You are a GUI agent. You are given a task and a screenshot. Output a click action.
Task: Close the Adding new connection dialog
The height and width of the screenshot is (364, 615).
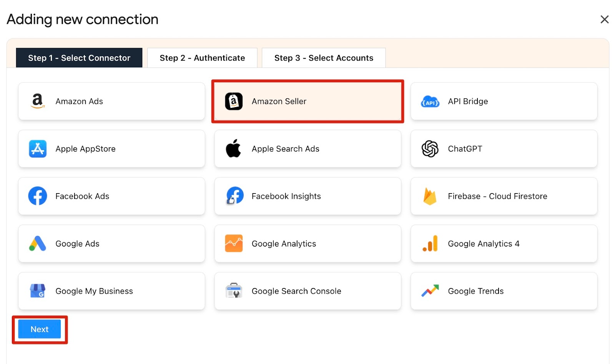click(604, 19)
